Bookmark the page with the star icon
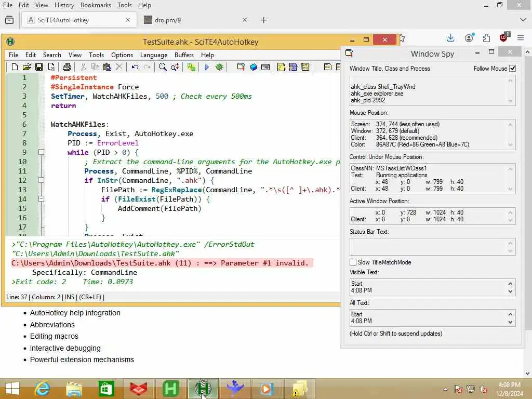The width and height of the screenshot is (532, 399). (402, 37)
